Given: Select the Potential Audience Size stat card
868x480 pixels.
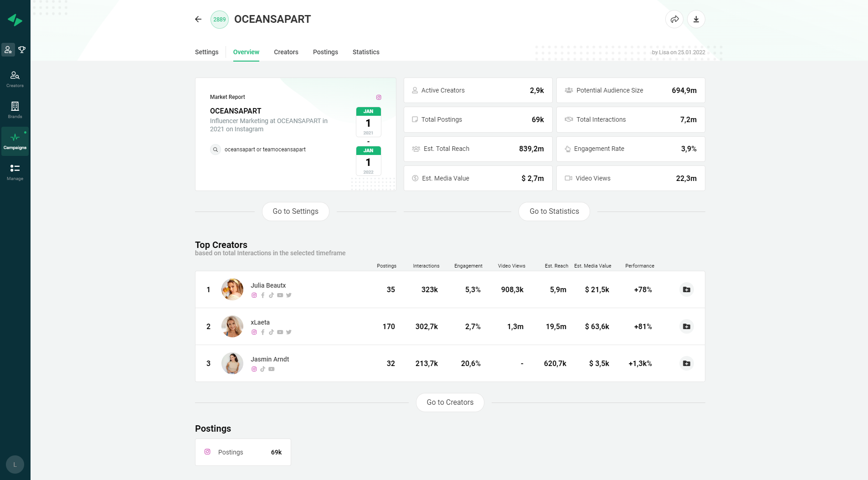Looking at the screenshot, I should click(631, 90).
